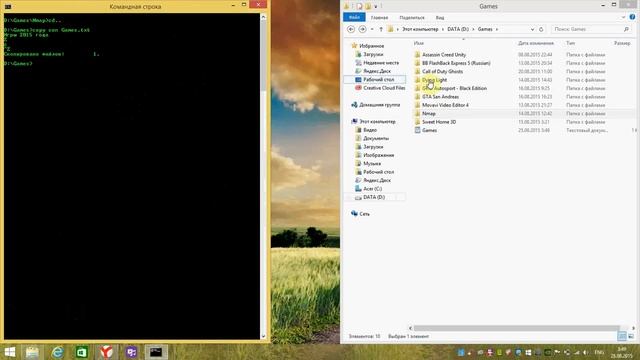Select Сеть in navigation pane

coord(364,214)
